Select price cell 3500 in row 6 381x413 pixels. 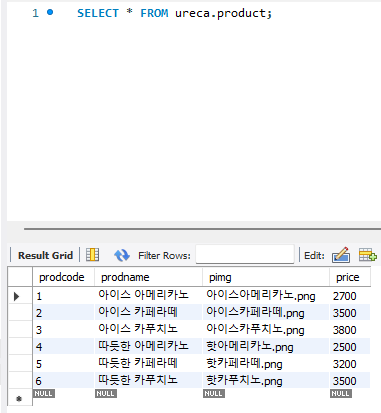pyautogui.click(x=350, y=381)
